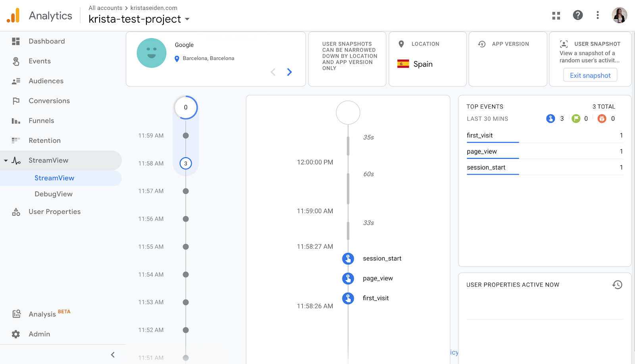Image resolution: width=635 pixels, height=364 pixels.
Task: Click the user properties history clock icon
Action: [x=617, y=285]
